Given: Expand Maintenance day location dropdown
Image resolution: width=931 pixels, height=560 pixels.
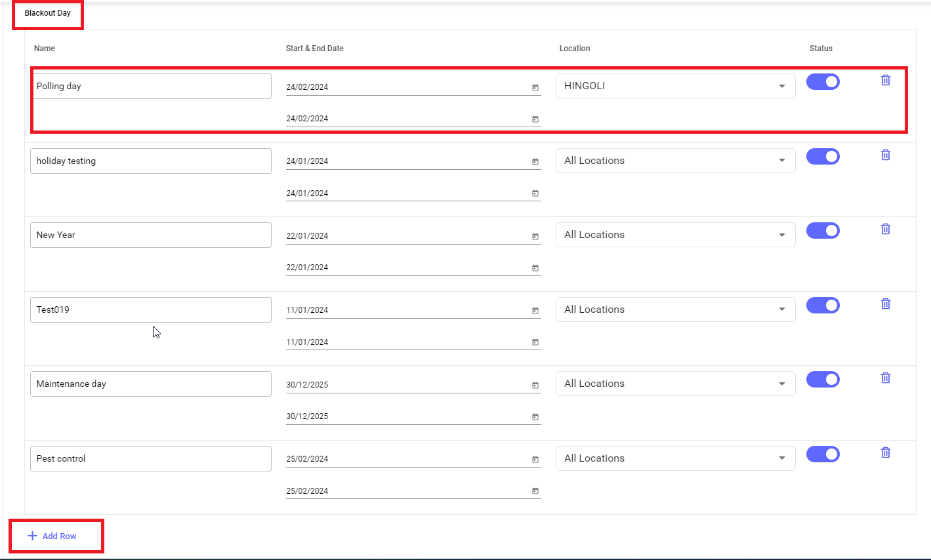Looking at the screenshot, I should [675, 384].
